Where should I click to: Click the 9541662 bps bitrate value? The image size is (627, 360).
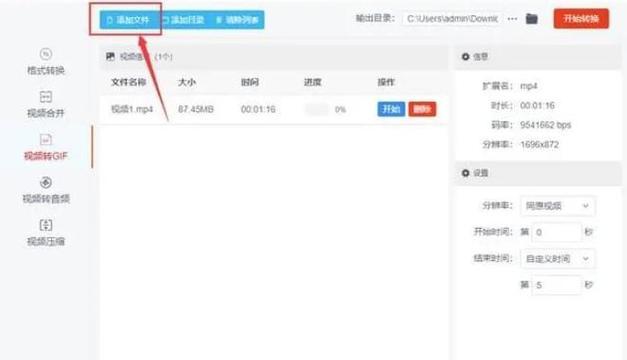coord(545,125)
